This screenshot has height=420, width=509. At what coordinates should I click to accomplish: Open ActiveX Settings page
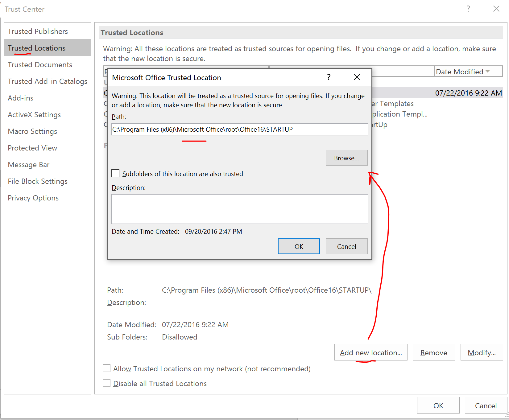coord(48,115)
